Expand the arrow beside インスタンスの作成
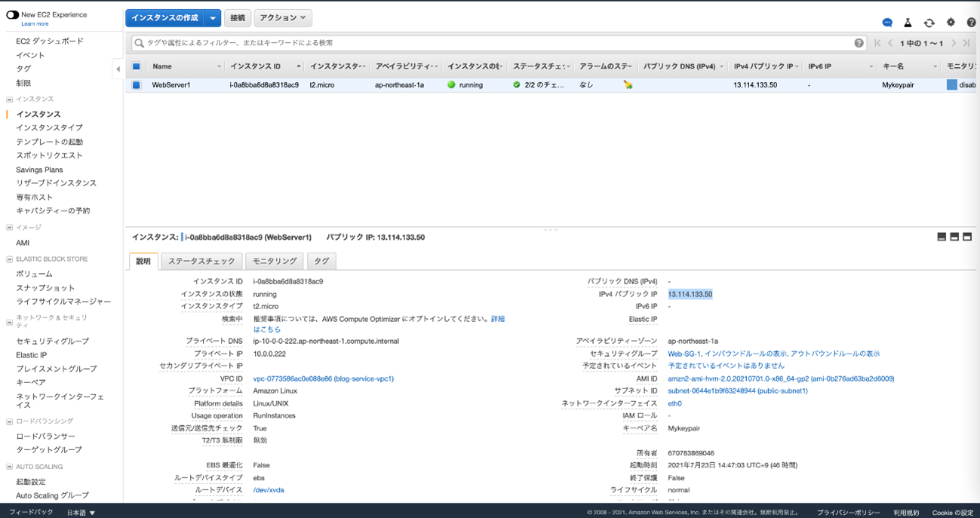This screenshot has height=518, width=980. 213,18
